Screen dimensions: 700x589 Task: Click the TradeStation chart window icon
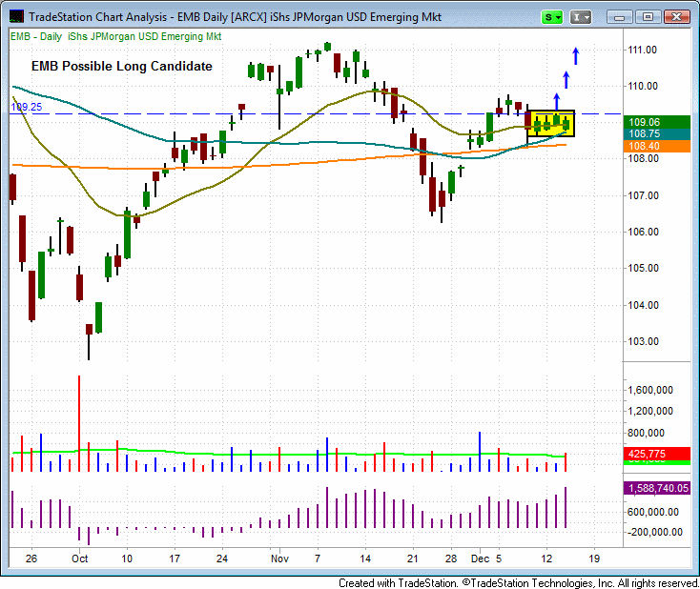click(x=16, y=17)
